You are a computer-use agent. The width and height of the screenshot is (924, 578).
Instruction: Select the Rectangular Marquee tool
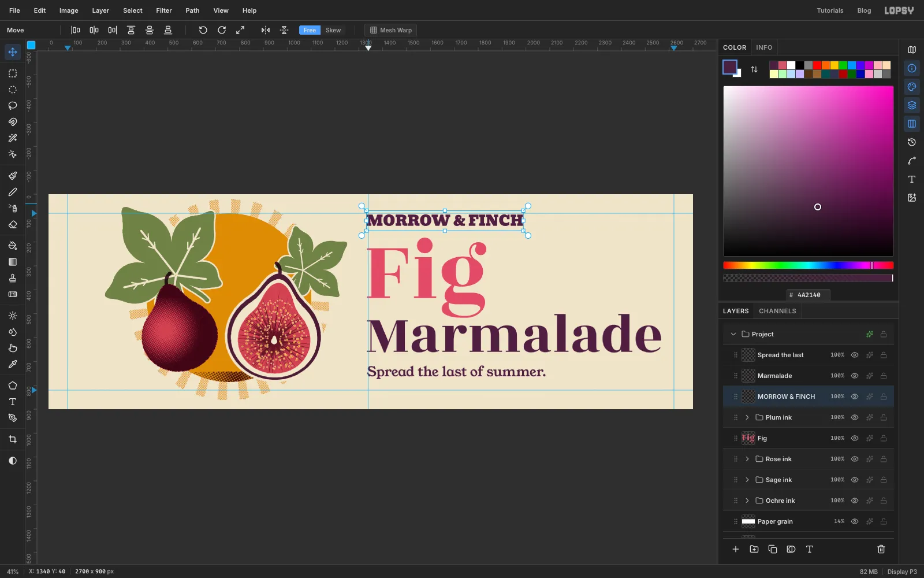13,73
